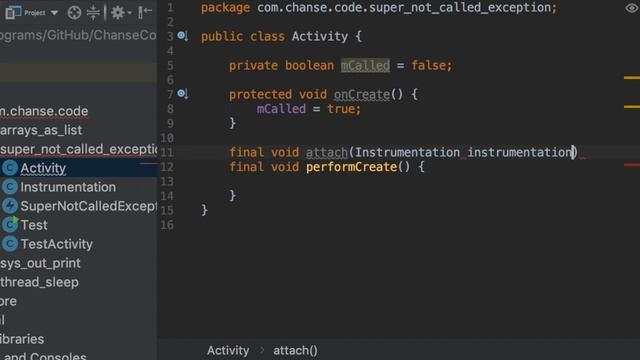Click Activity class icon in tree
Viewport: 640px width, 360px height.
[x=10, y=168]
